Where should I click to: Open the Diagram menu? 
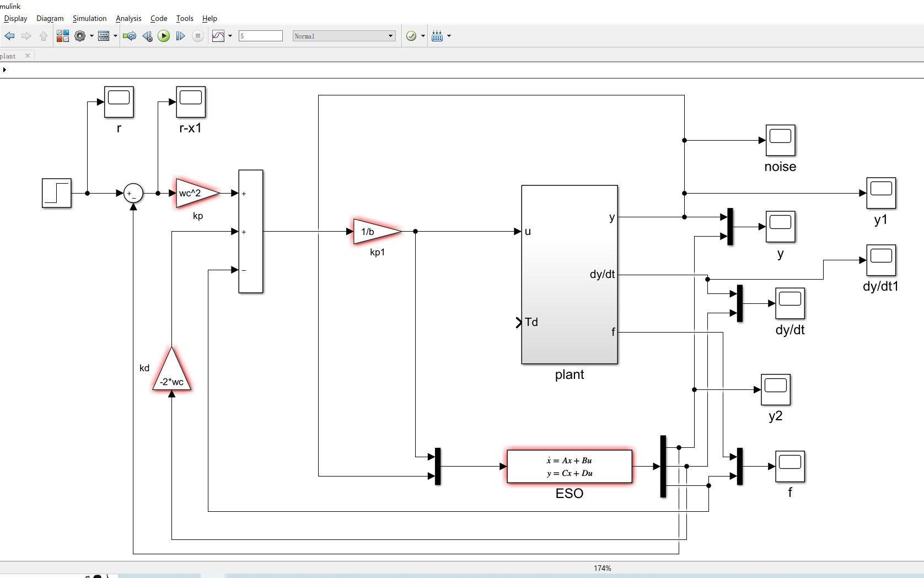[50, 18]
